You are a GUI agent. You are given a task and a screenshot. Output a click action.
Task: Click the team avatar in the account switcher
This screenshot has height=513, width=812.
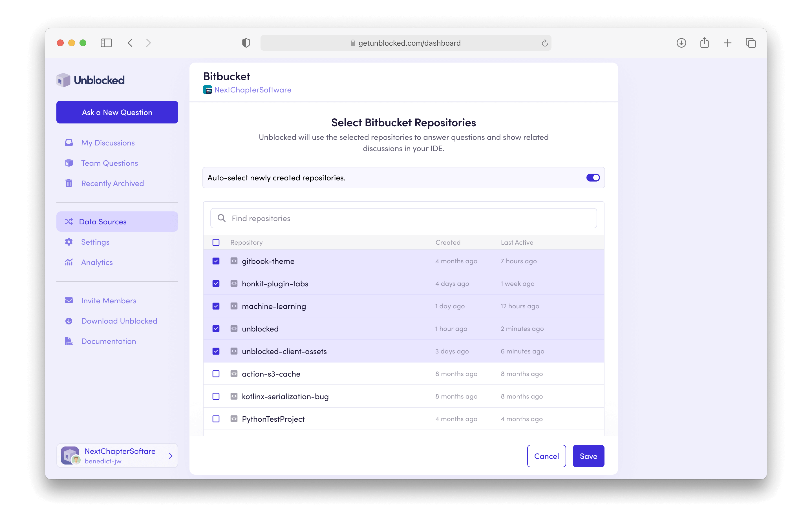point(70,455)
